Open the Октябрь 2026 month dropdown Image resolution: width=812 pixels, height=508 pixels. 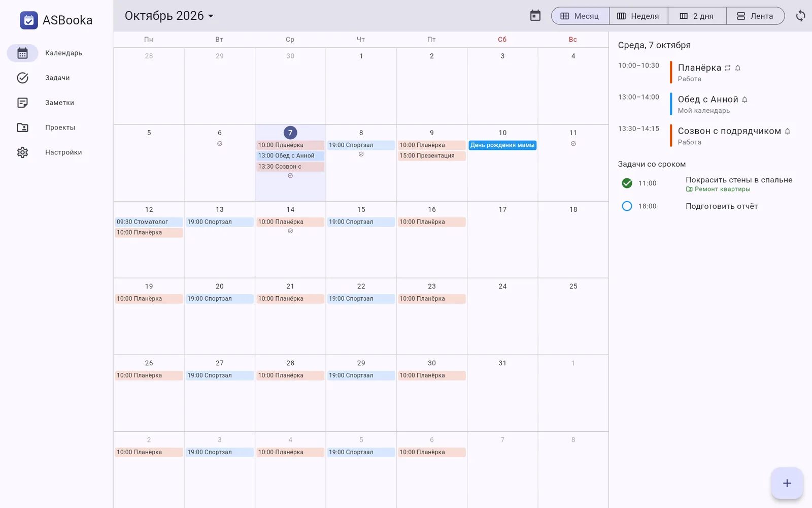tap(169, 16)
